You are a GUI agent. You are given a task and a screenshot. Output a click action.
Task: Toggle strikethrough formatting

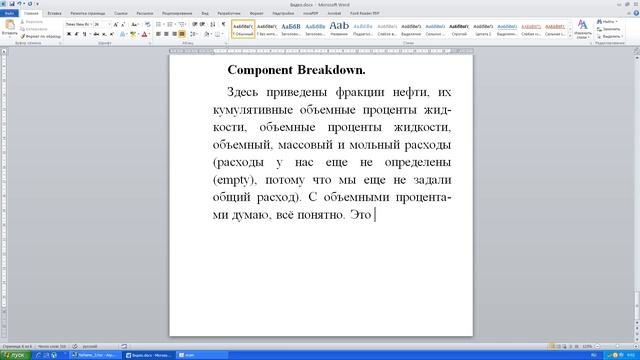[x=96, y=34]
